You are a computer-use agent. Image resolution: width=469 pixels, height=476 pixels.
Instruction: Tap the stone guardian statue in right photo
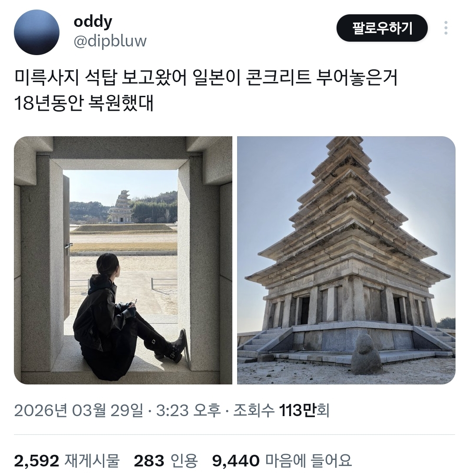click(x=367, y=354)
